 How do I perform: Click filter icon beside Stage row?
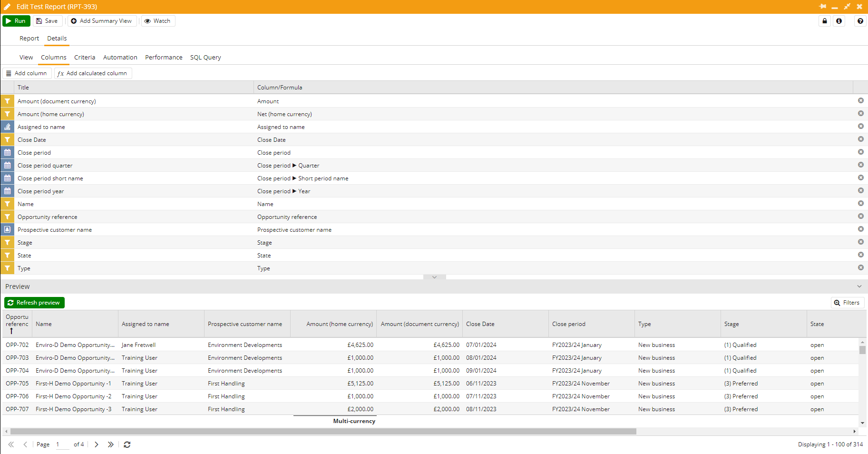[8, 243]
